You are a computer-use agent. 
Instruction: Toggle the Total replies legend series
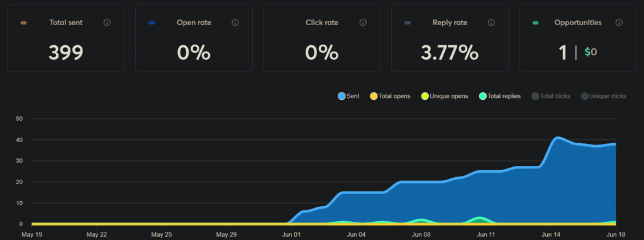point(500,96)
